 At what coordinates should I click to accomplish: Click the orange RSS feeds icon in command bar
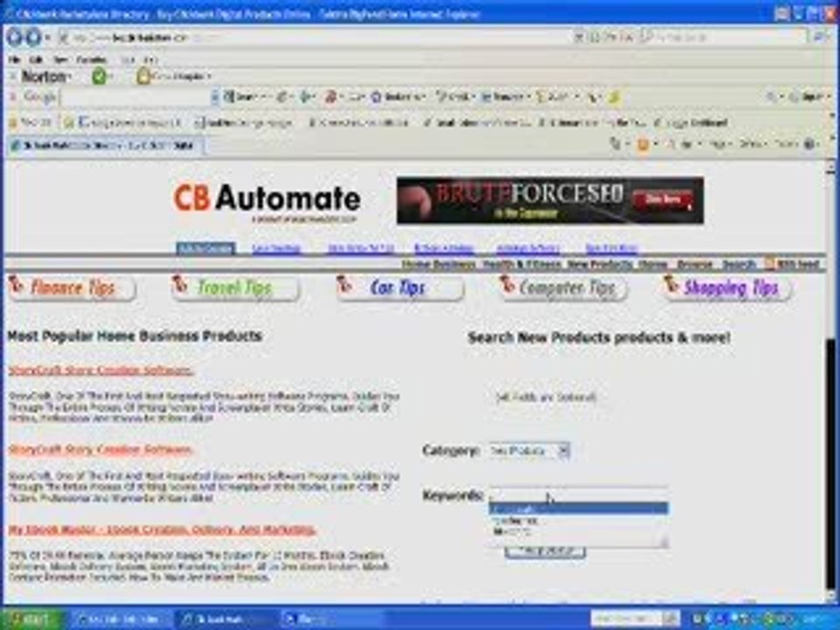pyautogui.click(x=643, y=144)
